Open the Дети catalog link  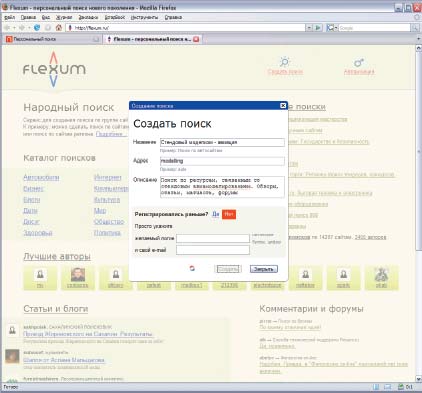pyautogui.click(x=30, y=211)
